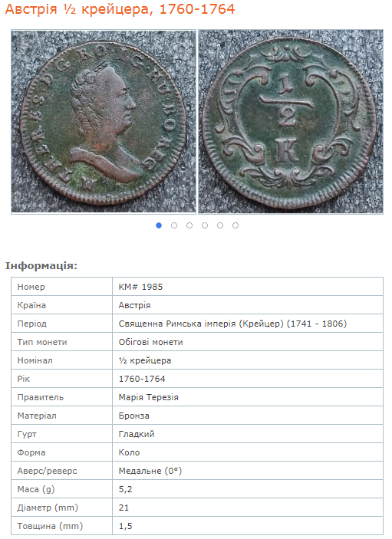
Task: Select the second carousel dot
Action: click(174, 225)
